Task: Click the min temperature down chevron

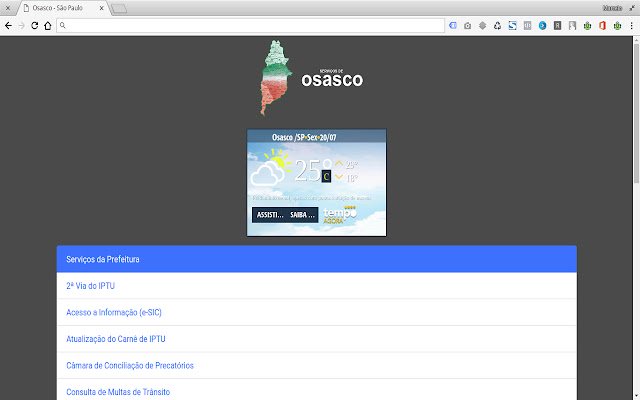Action: [339, 177]
